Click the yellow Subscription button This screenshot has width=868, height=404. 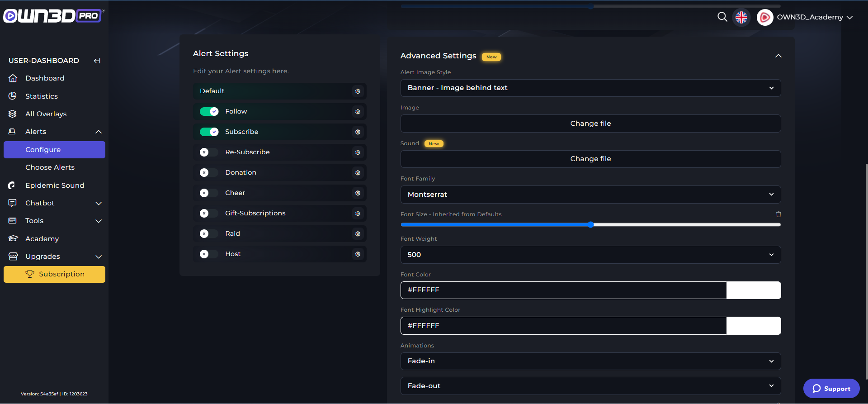point(54,274)
